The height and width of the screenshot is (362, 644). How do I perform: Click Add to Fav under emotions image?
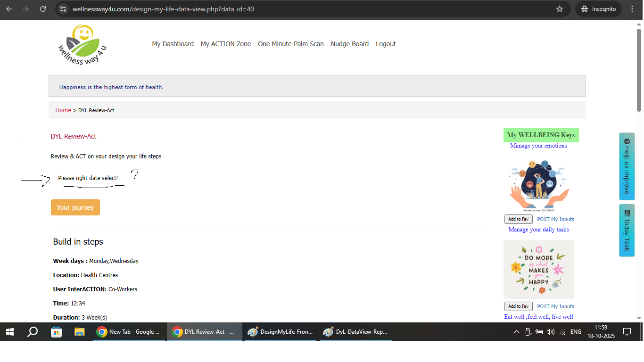tap(518, 219)
